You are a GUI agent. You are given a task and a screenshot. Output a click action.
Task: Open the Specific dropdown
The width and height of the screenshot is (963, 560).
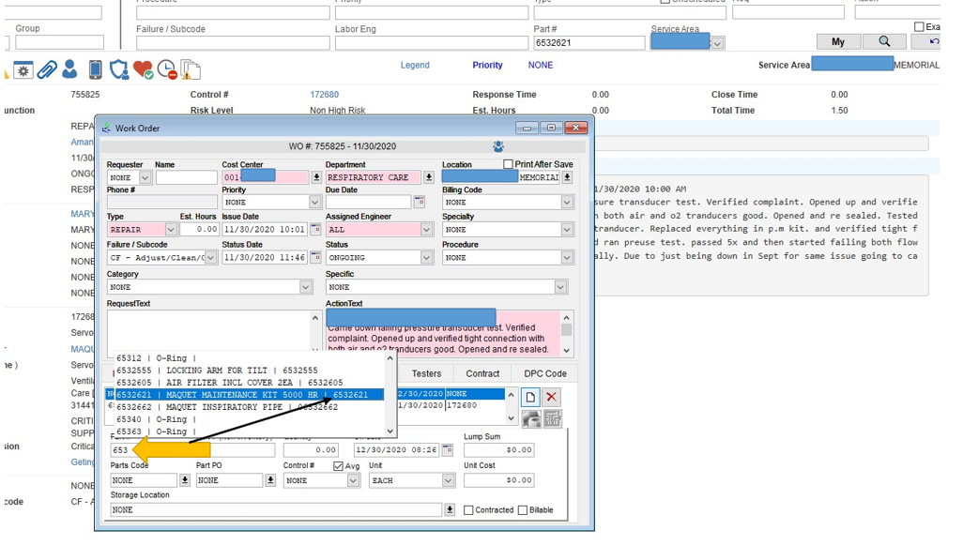pos(560,287)
